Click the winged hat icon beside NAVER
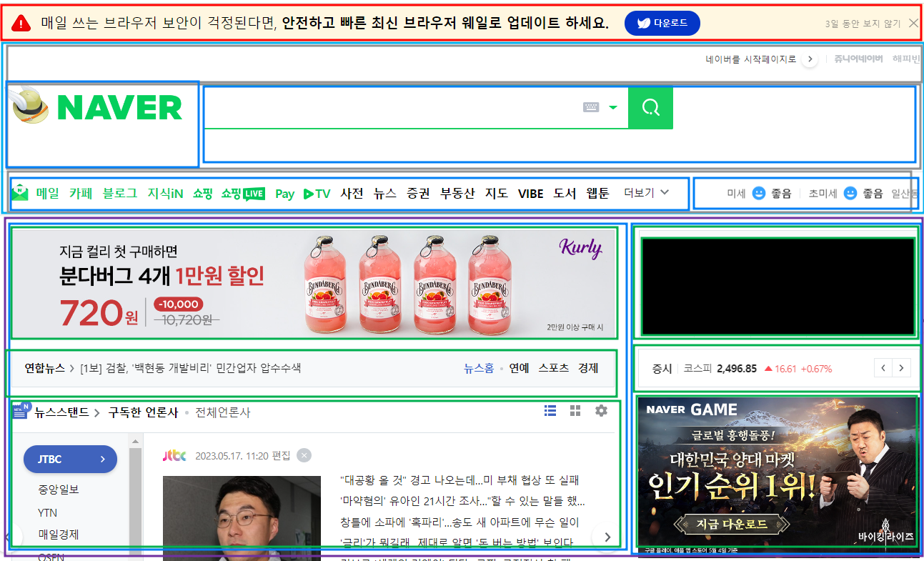924x561 pixels. 31,105
